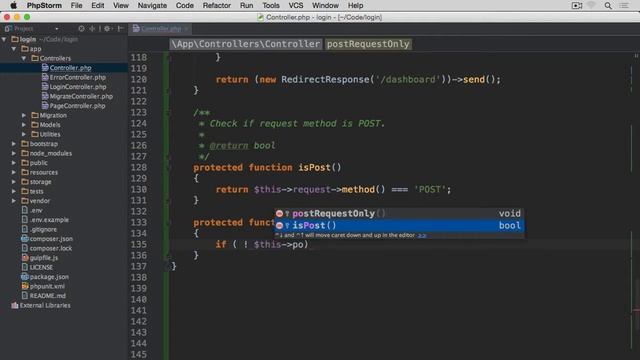Click the .gitignore file icon

click(x=25, y=229)
